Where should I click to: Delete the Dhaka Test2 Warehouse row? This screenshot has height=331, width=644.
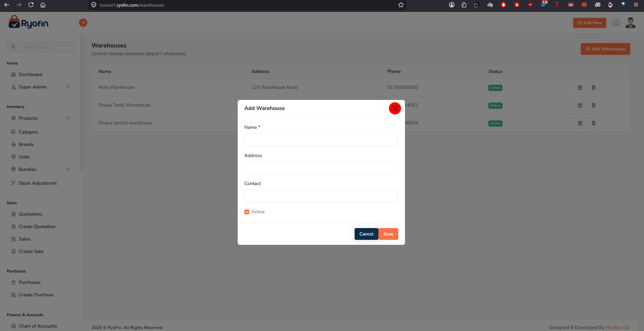point(594,105)
